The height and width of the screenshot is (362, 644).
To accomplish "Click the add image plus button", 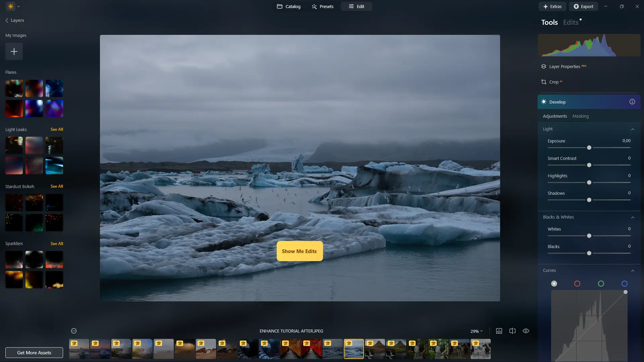I will [x=14, y=52].
